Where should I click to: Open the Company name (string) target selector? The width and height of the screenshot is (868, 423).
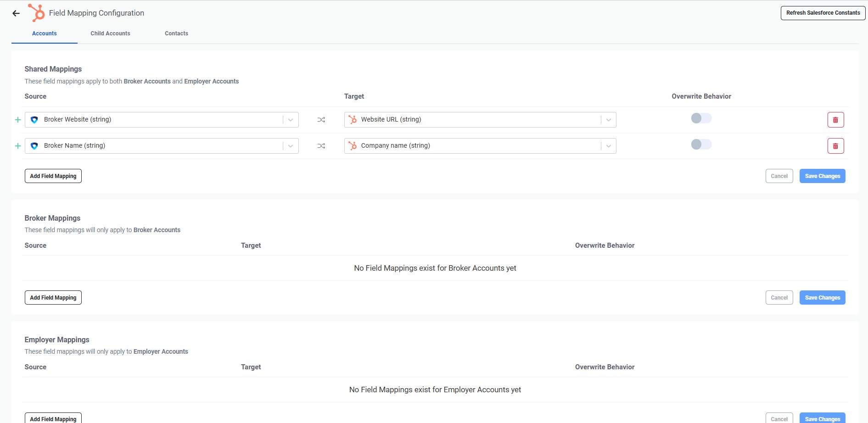pos(480,146)
